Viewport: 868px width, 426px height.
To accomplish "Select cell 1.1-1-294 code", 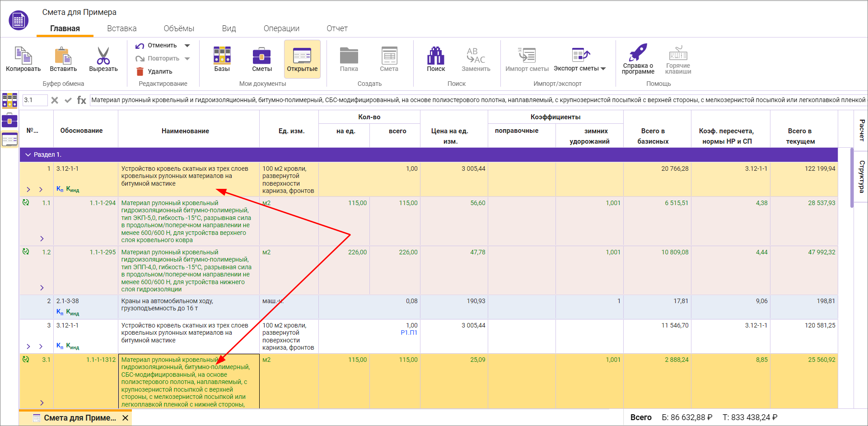I will 86,221.
